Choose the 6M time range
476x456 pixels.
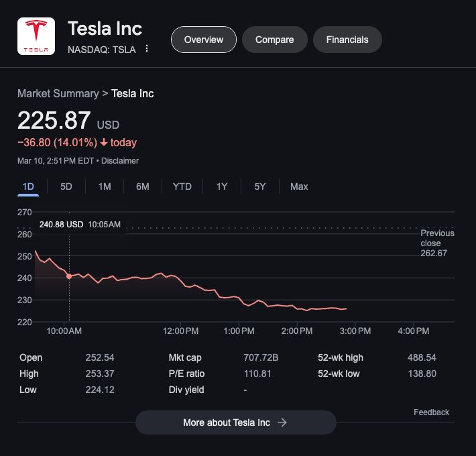(143, 186)
